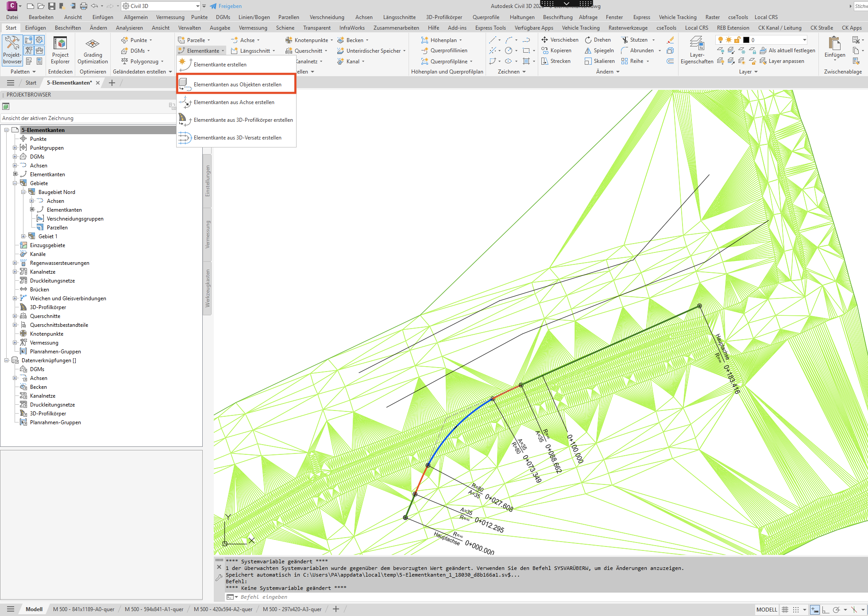868x616 pixels.
Task: Open Grading Optimization
Action: [93, 50]
